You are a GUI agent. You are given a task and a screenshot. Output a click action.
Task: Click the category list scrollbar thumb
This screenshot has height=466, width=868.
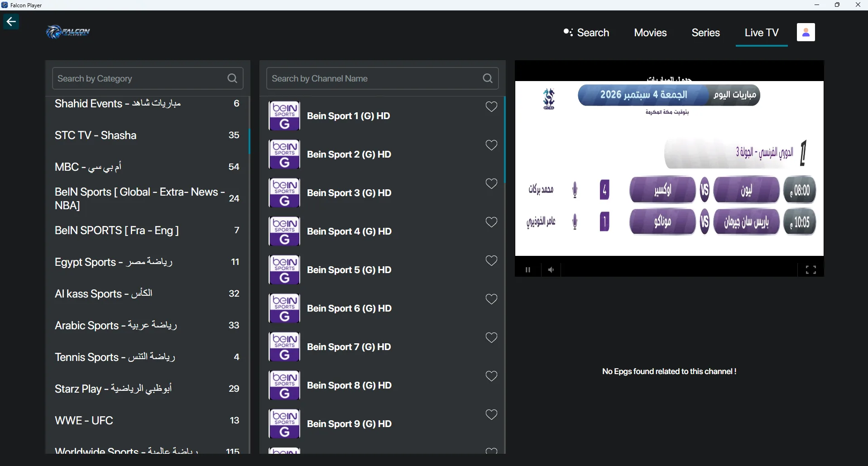[249, 141]
